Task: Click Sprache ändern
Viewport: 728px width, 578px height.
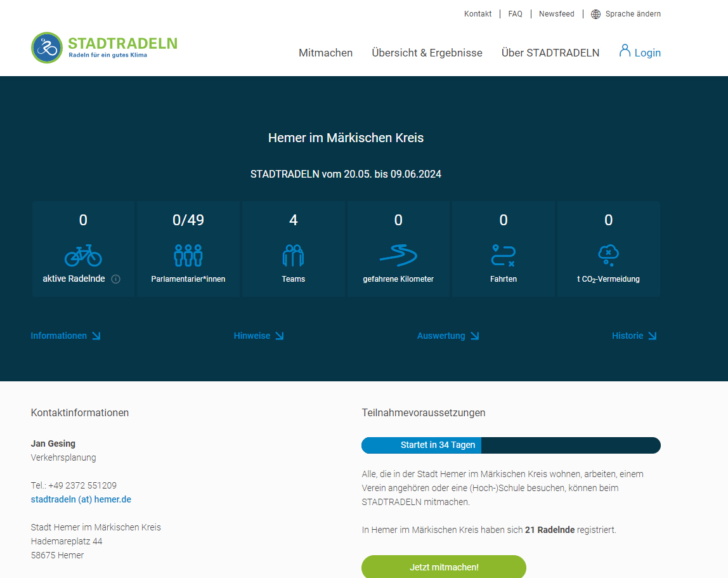Action: (x=633, y=14)
